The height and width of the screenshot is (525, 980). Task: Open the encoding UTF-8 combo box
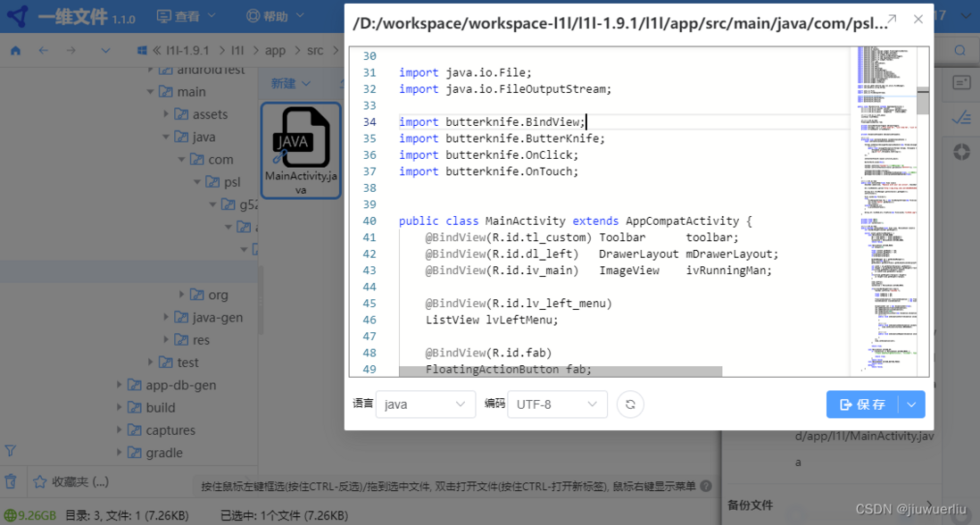558,404
